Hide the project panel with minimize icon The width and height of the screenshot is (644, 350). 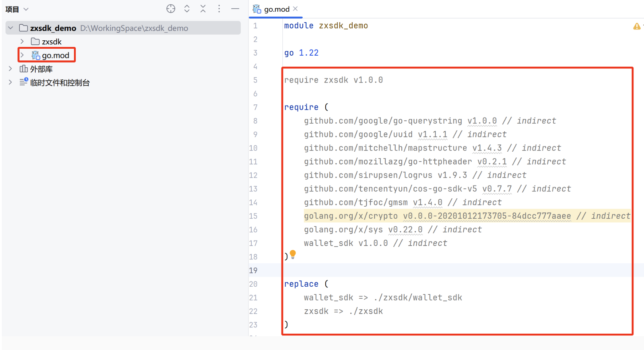235,9
